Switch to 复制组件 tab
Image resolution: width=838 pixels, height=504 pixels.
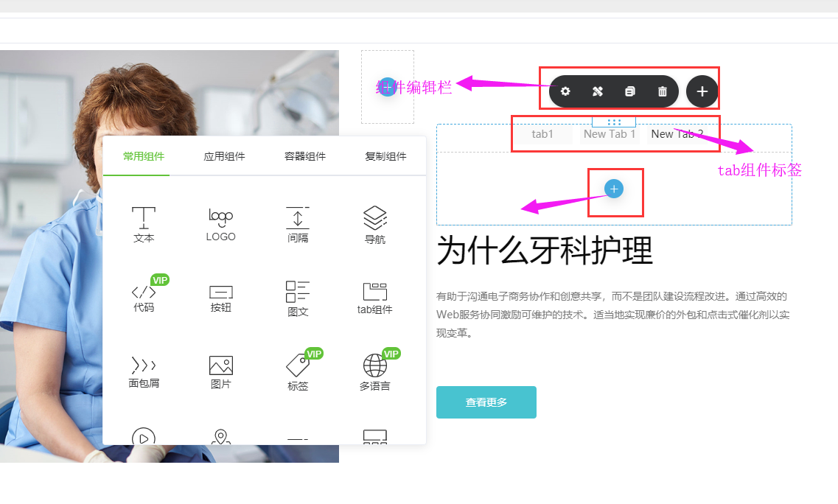pos(386,156)
